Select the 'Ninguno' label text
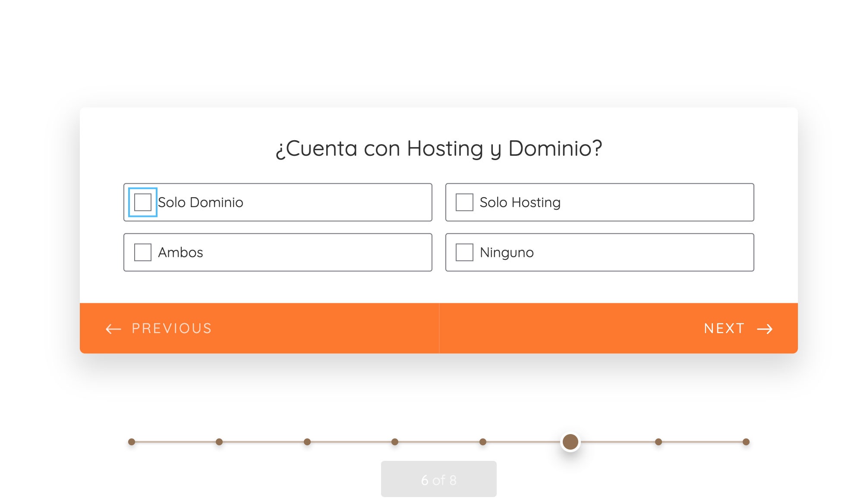851x504 pixels. [x=507, y=252]
